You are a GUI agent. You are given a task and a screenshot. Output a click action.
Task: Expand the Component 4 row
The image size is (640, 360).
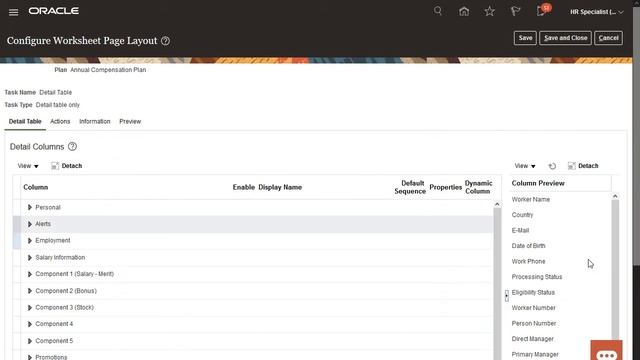pos(29,324)
